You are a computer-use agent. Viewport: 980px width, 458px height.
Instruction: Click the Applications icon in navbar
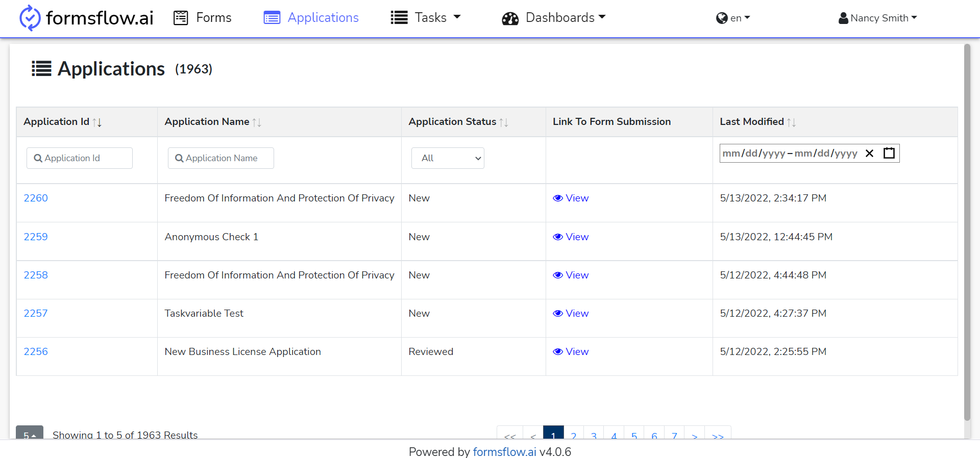(x=272, y=18)
